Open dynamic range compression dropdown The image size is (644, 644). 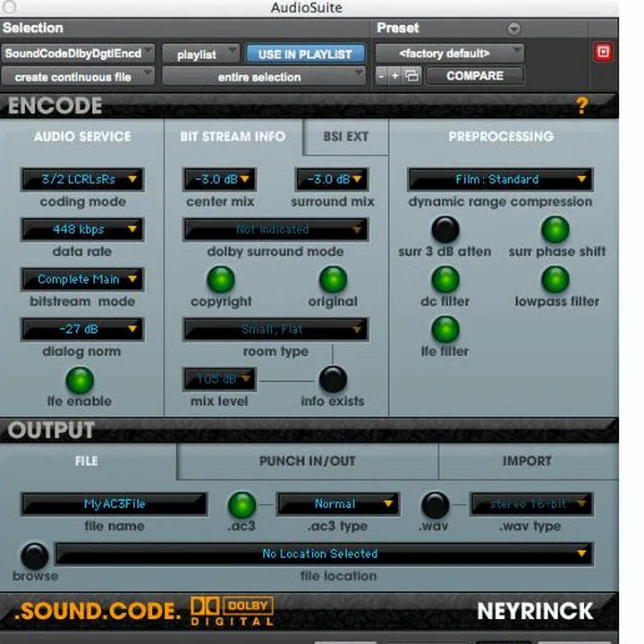(500, 180)
